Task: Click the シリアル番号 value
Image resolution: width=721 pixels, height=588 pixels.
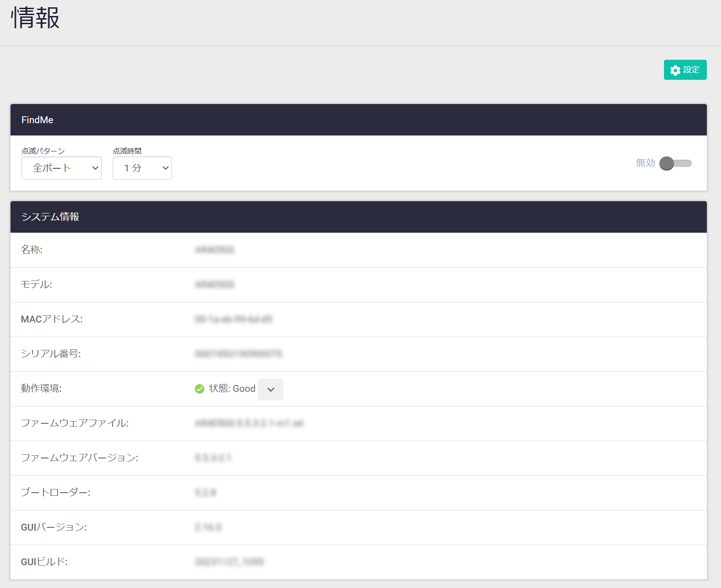Action: (238, 354)
